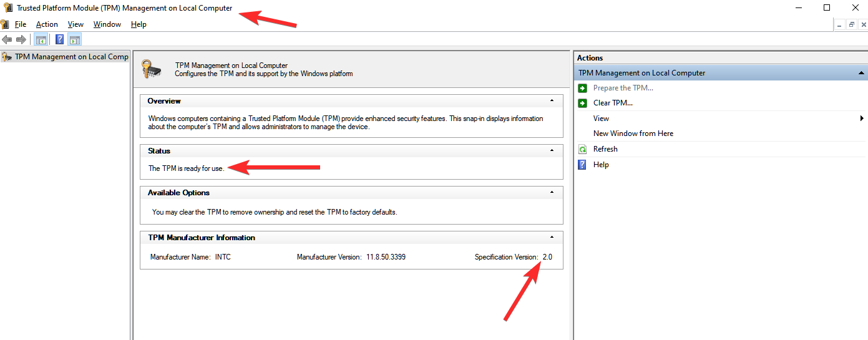
Task: Select TPM Management on Local Computer tree node
Action: (x=71, y=57)
